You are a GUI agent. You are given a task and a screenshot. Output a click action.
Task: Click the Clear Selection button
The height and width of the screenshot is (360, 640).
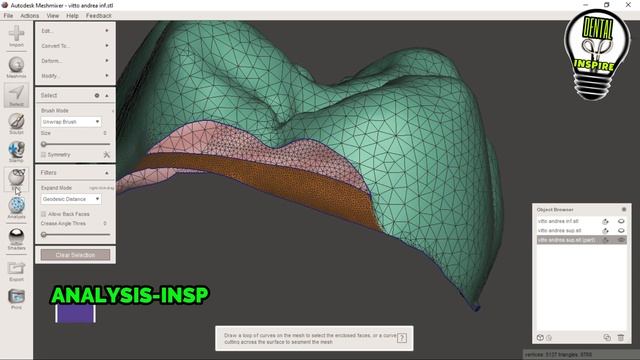pos(75,255)
